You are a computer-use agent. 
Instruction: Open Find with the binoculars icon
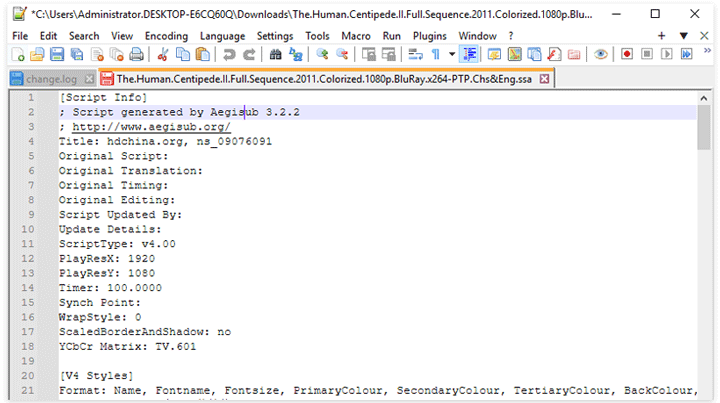[x=276, y=55]
